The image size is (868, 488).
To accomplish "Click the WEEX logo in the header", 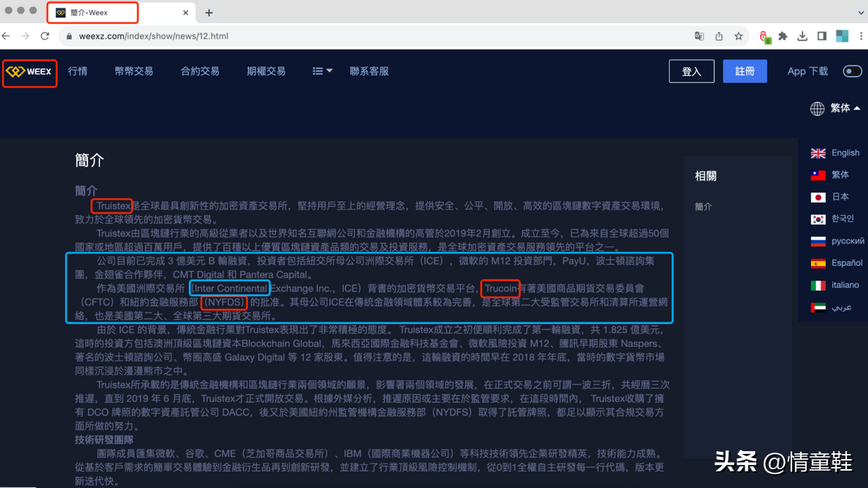I will (29, 72).
